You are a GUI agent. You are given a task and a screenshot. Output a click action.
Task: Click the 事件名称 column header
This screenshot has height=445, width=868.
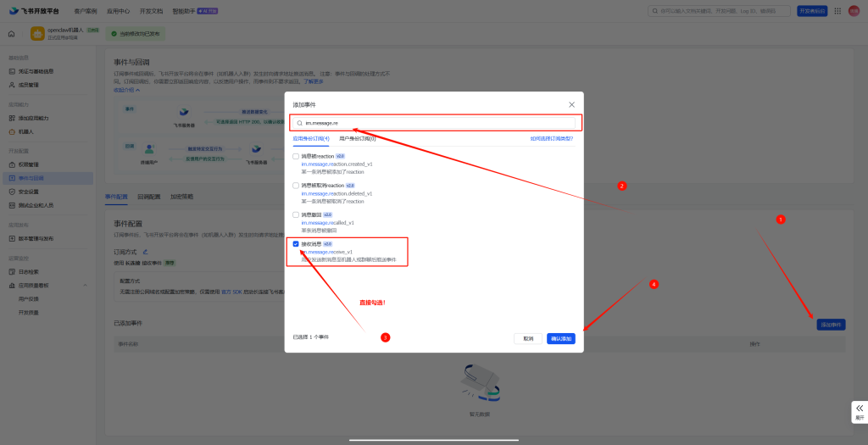click(x=128, y=344)
